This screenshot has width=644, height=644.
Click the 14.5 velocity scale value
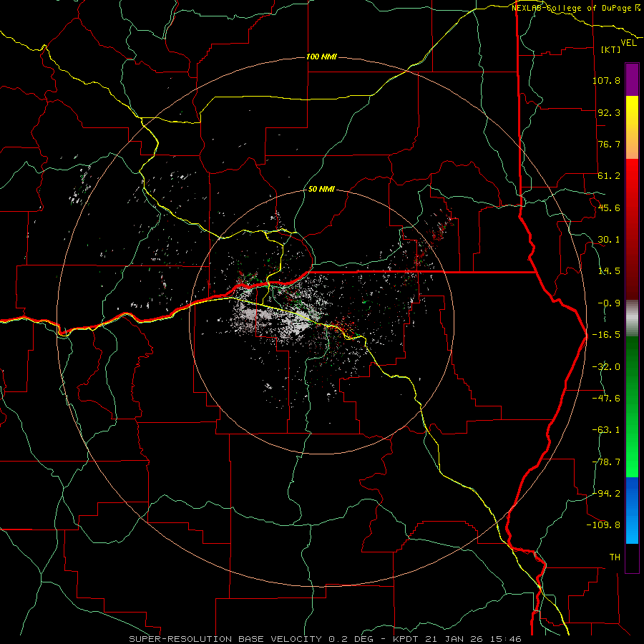609,271
